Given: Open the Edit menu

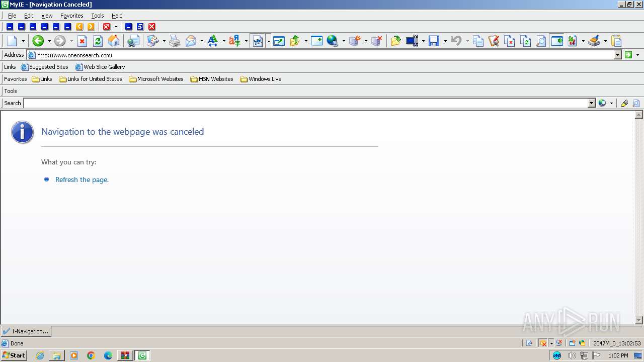Looking at the screenshot, I should [x=29, y=16].
